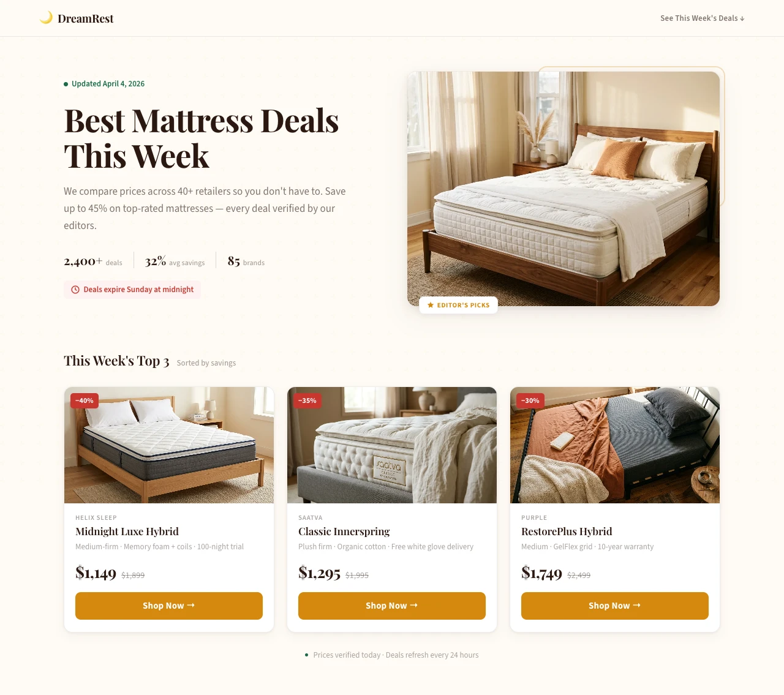Select the Classic Innerspring title
Viewport: 784px width, 695px height.
point(344,532)
